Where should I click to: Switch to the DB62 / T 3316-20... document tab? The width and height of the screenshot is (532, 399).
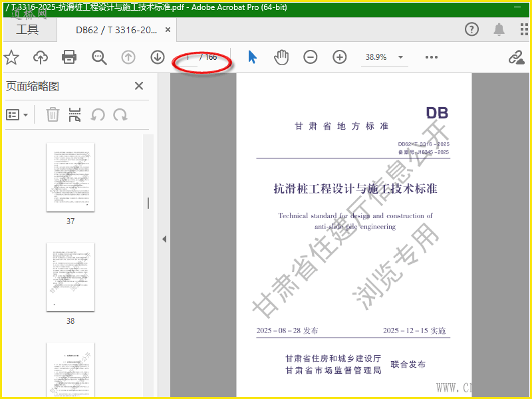pyautogui.click(x=116, y=30)
